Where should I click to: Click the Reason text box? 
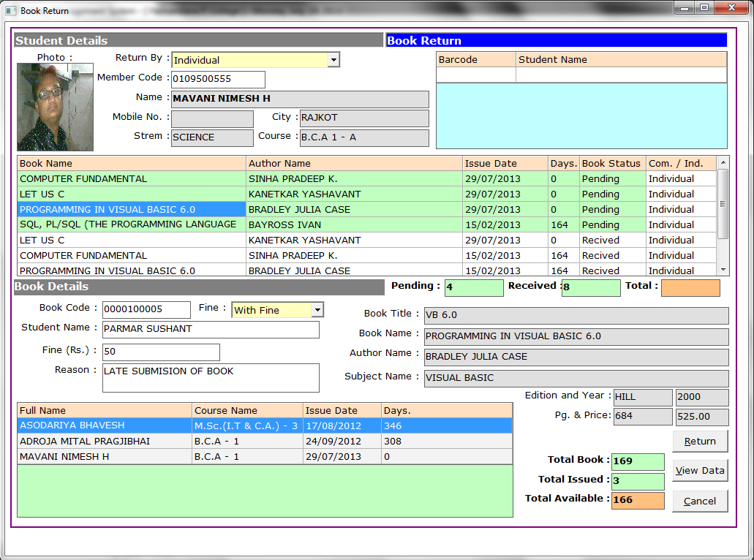211,377
